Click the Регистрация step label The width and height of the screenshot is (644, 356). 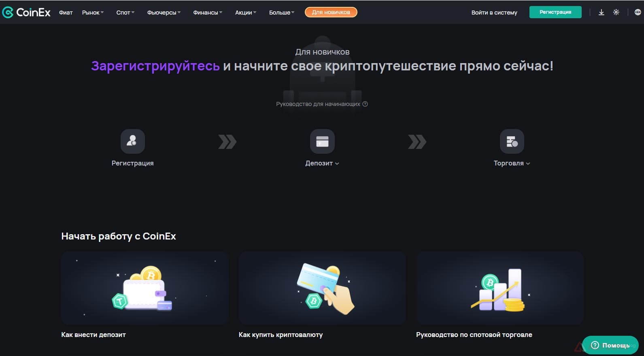coord(132,163)
